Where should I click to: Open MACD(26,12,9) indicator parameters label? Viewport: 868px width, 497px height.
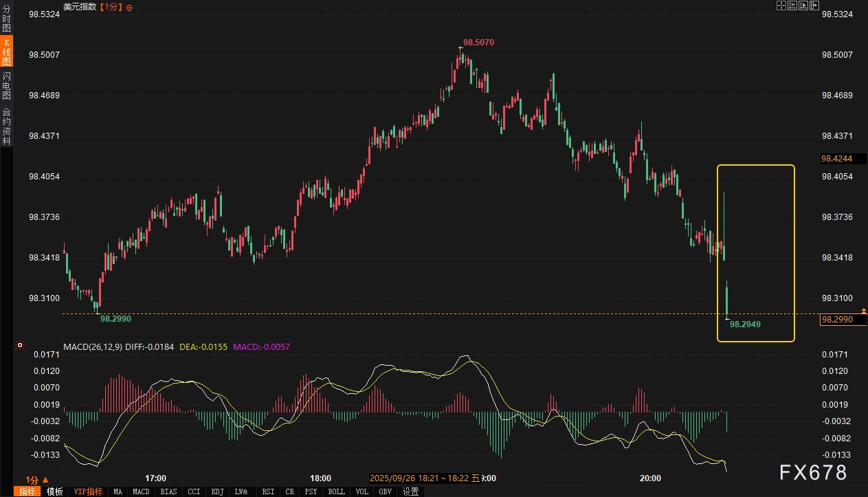click(93, 347)
